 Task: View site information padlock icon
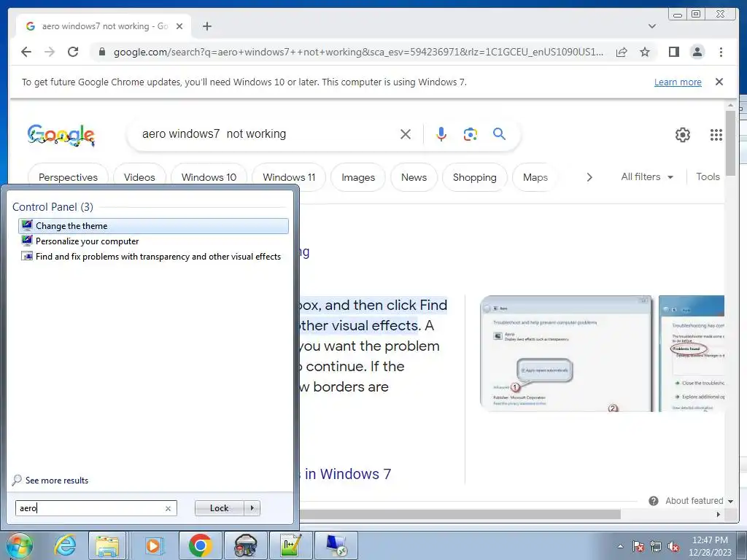pos(101,52)
